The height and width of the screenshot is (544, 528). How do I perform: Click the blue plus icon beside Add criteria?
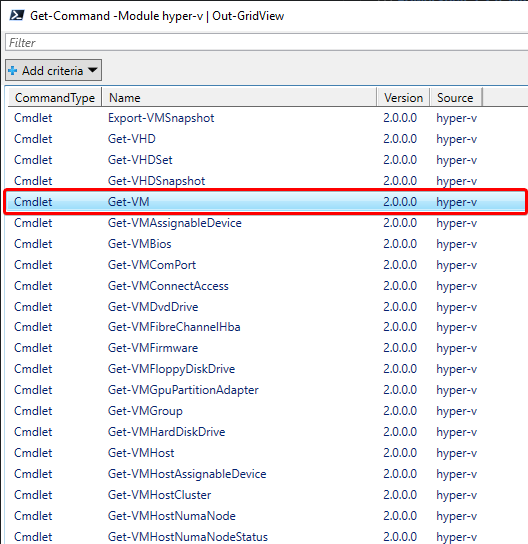[x=12, y=71]
